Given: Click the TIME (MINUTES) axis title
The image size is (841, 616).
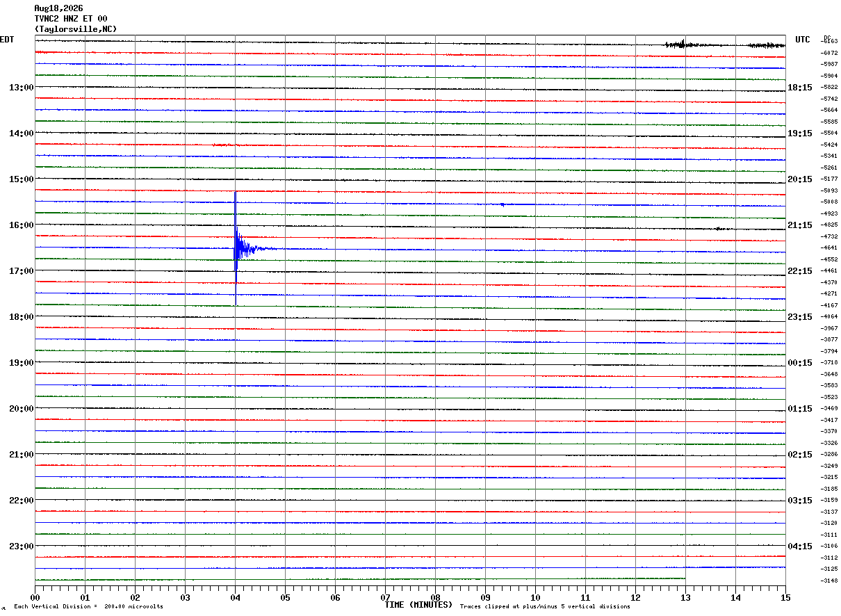Looking at the screenshot, I should 418,605.
